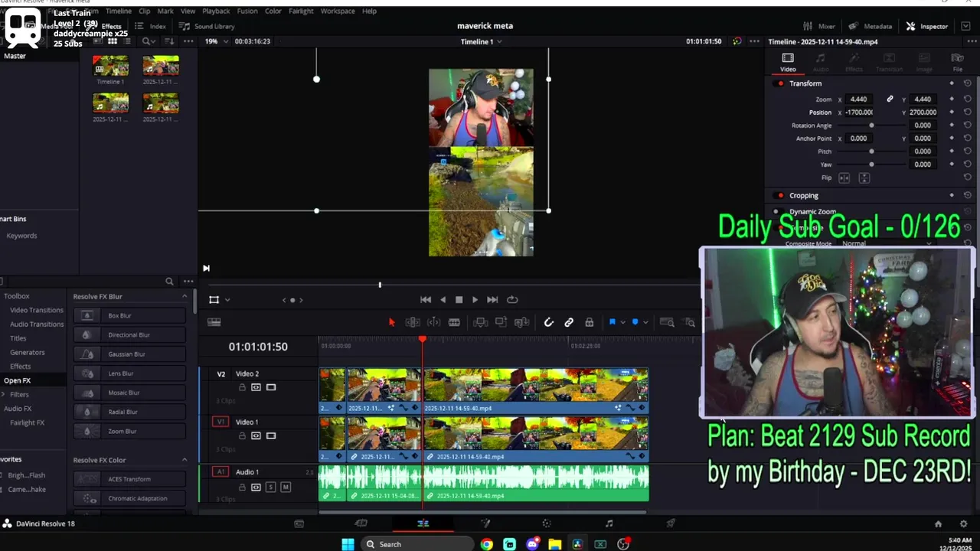Open the Sound Library panel
The width and height of the screenshot is (980, 551).
(x=207, y=26)
